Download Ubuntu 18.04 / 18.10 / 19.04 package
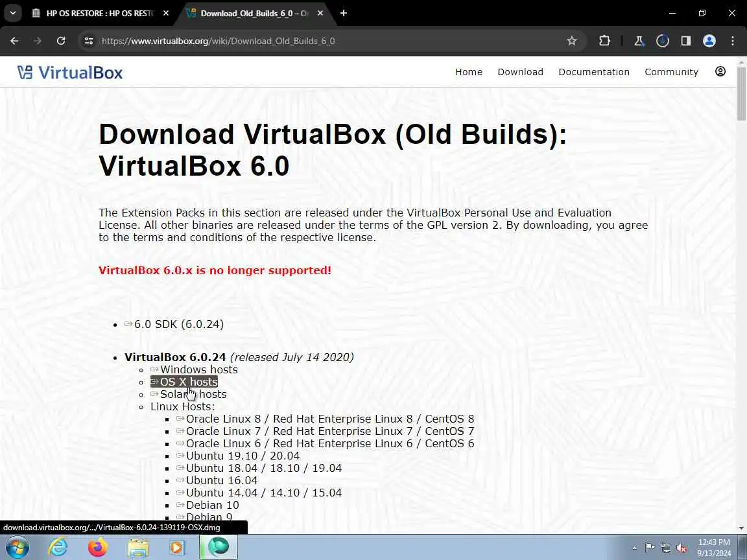The image size is (747, 560). (x=259, y=469)
